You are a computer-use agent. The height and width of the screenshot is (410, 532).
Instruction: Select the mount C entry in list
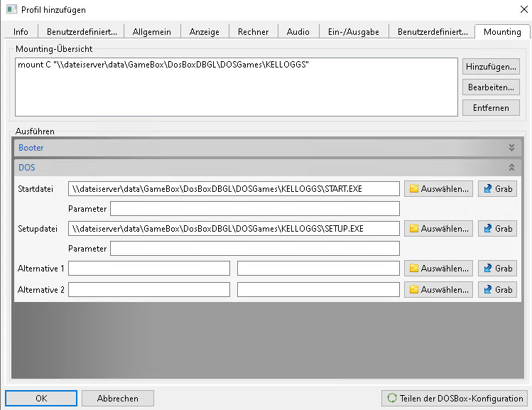pyautogui.click(x=163, y=65)
